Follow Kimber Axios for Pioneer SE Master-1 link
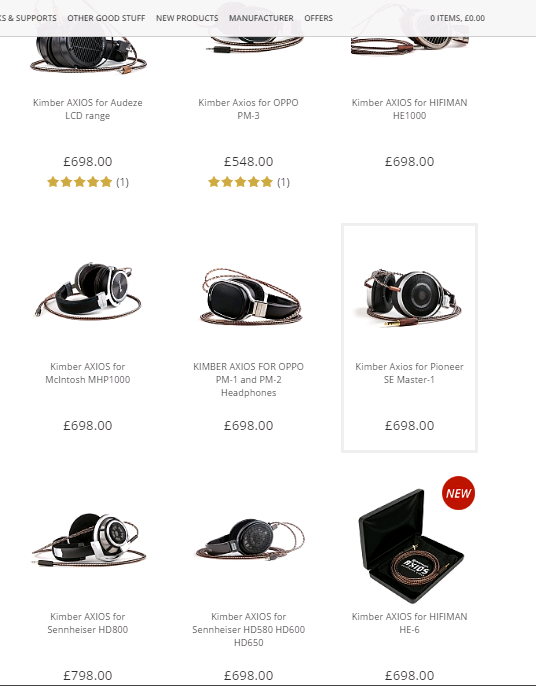Image resolution: width=536 pixels, height=686 pixels. pyautogui.click(x=410, y=373)
